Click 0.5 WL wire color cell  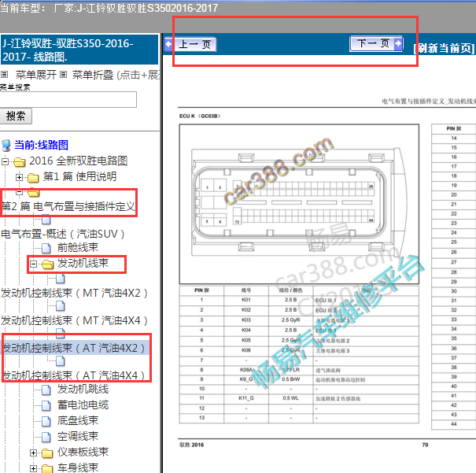291,398
